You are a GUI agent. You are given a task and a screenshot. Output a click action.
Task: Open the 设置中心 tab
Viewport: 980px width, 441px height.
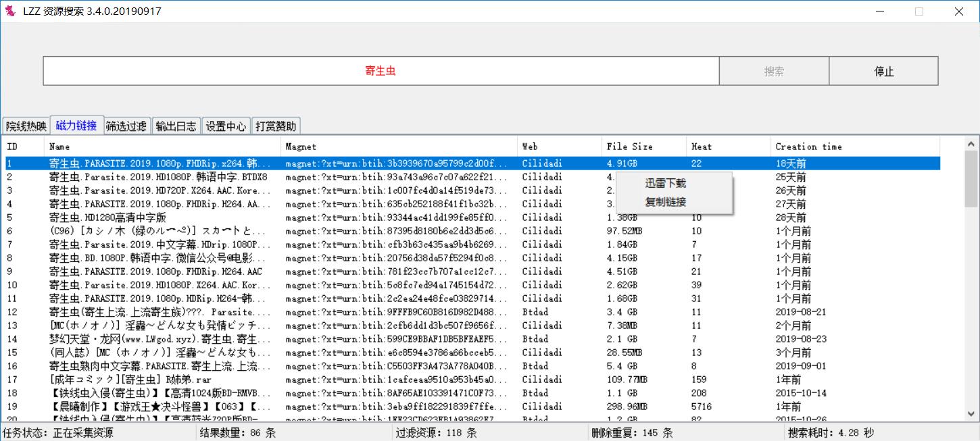pos(226,125)
